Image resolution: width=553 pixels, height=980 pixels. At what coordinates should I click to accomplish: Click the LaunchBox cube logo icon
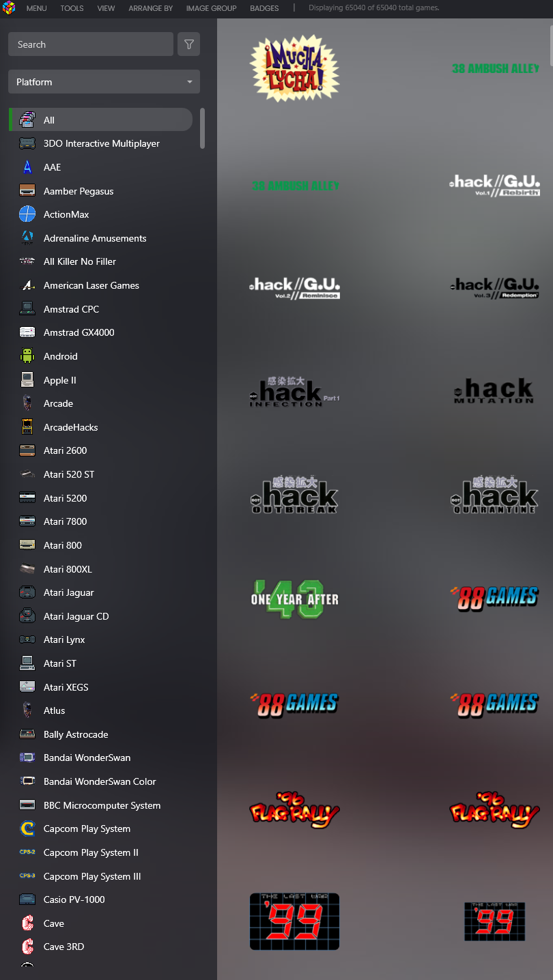point(9,8)
